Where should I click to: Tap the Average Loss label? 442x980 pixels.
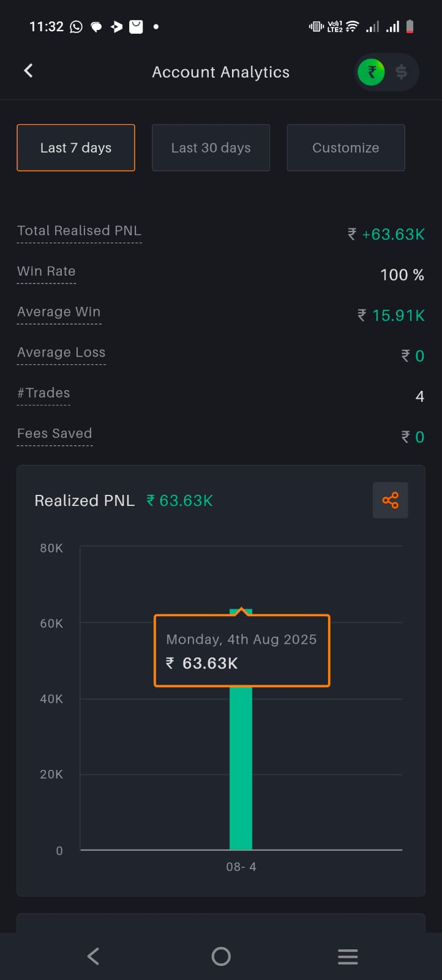coord(61,352)
